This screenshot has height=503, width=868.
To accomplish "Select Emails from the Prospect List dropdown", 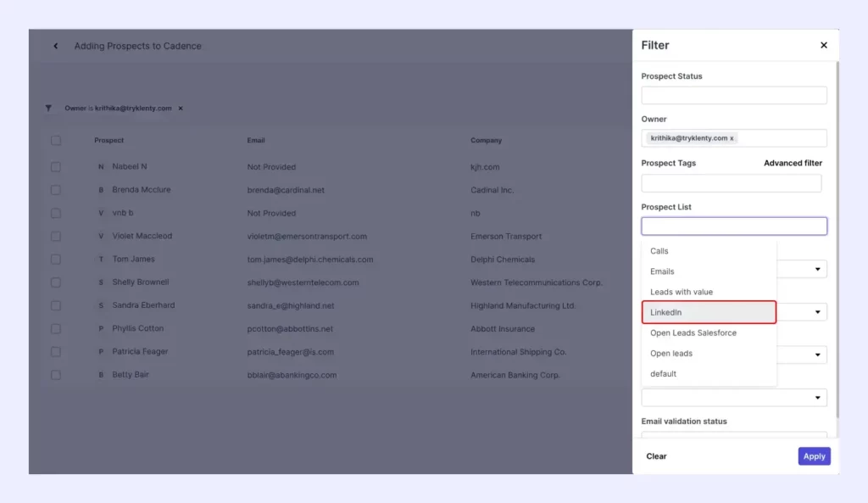I will click(x=709, y=271).
